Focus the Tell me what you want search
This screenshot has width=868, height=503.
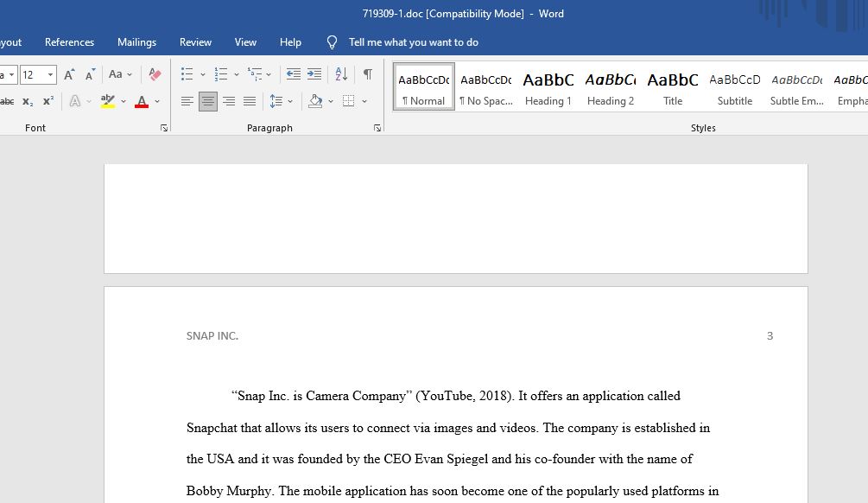(413, 42)
